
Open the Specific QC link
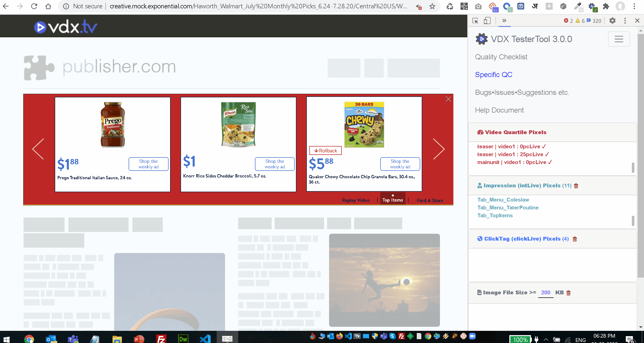(494, 75)
